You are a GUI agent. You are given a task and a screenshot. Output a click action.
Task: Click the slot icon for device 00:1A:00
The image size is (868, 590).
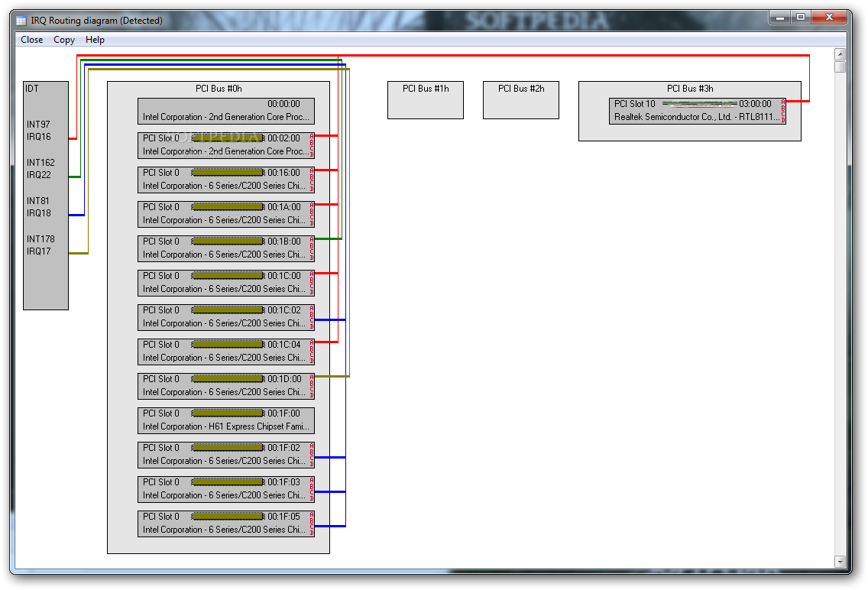pyautogui.click(x=228, y=207)
